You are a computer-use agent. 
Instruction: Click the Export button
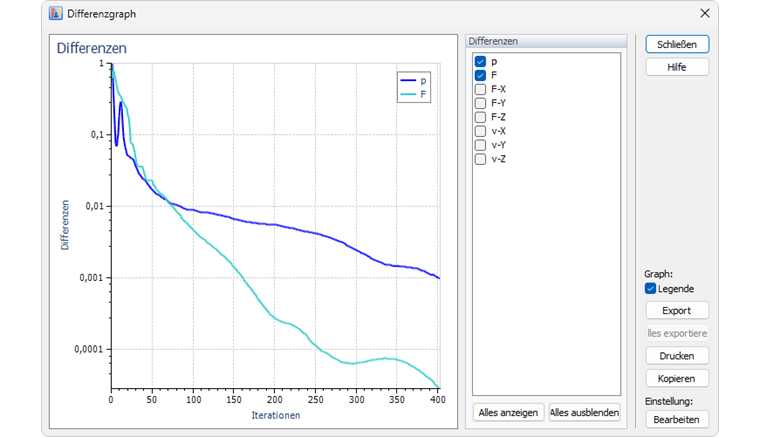click(x=677, y=311)
